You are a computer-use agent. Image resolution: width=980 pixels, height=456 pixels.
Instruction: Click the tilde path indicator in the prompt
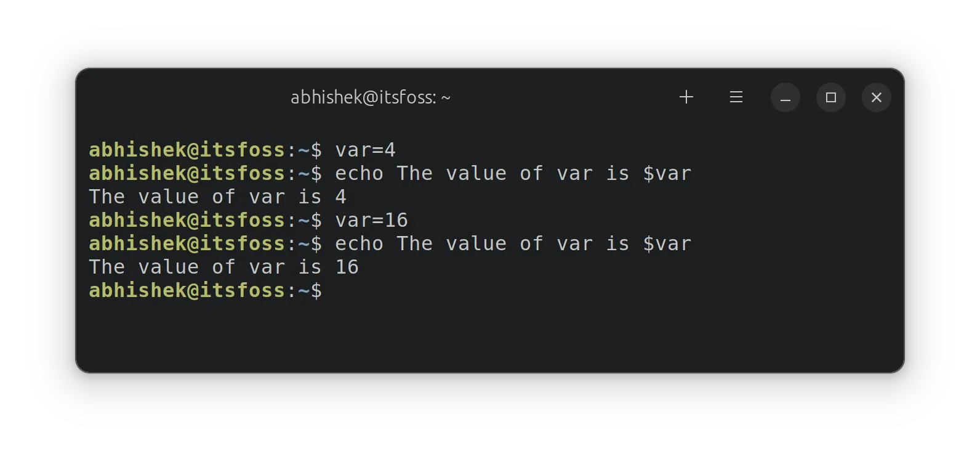[x=303, y=290]
